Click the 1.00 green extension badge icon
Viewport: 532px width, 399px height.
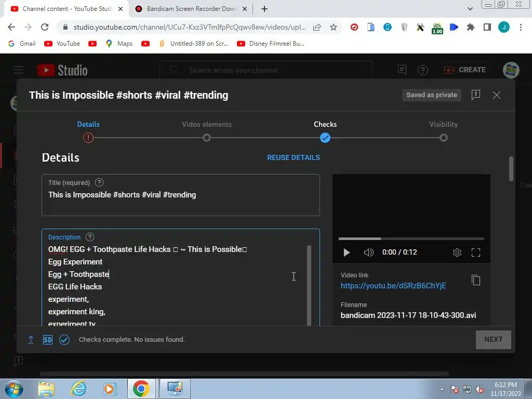[x=437, y=28]
